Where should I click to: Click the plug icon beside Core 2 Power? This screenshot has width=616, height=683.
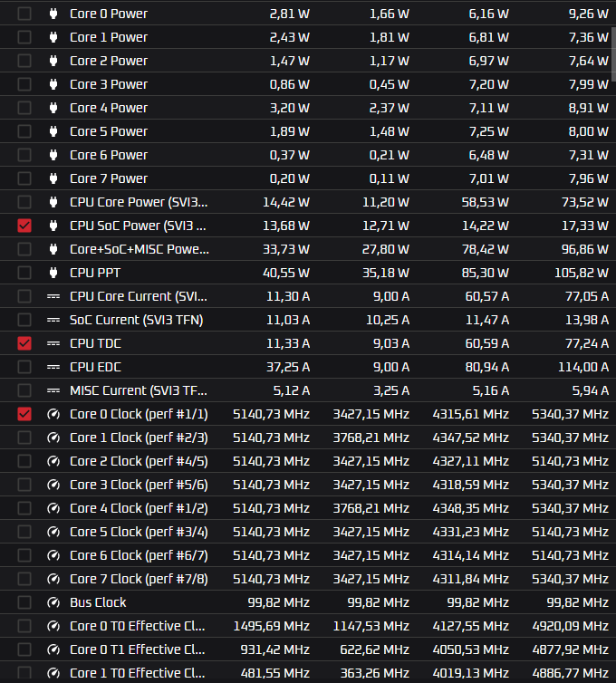coord(53,61)
